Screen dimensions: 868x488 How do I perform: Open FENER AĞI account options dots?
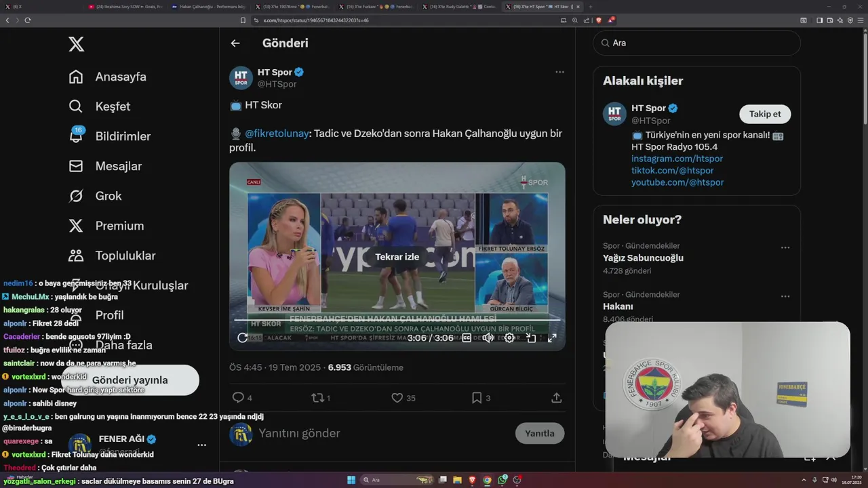tap(201, 445)
